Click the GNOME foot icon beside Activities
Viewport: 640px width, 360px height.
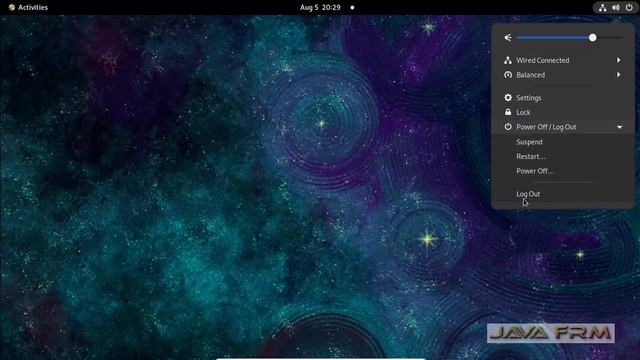click(11, 7)
